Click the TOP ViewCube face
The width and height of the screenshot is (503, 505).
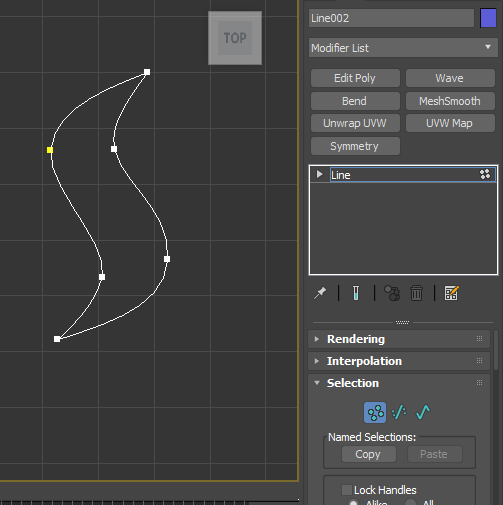tap(235, 38)
